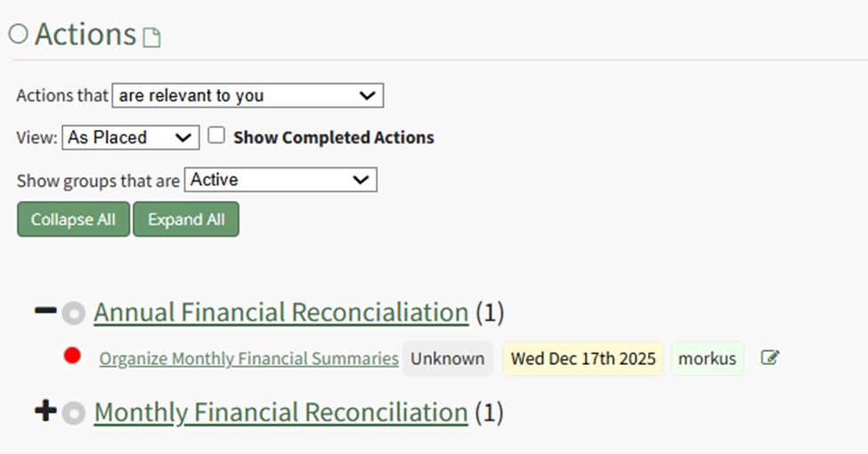Open the View "As Placed" dropdown
The width and height of the screenshot is (868, 454).
click(x=130, y=137)
